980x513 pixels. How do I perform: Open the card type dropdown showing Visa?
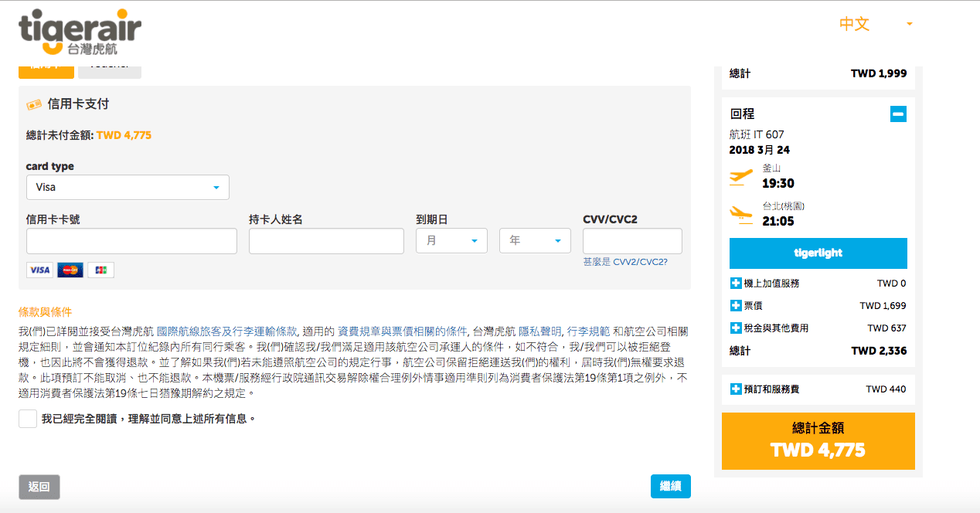point(127,187)
